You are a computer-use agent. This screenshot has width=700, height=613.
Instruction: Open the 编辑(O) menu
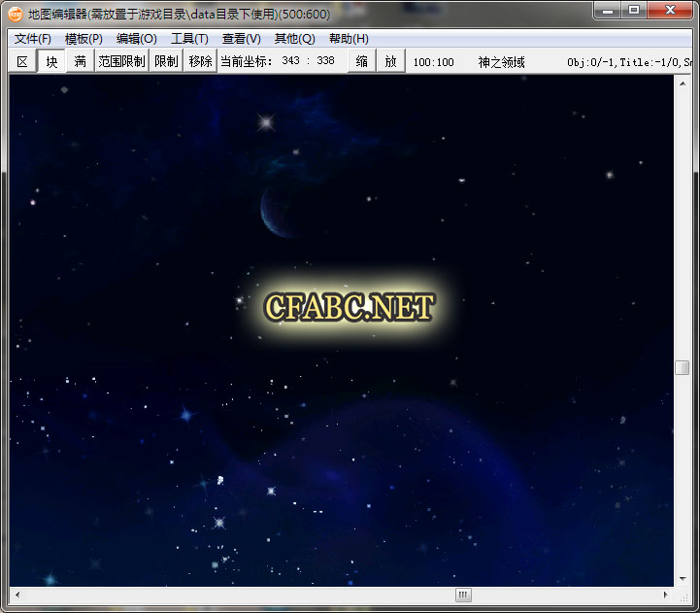136,39
